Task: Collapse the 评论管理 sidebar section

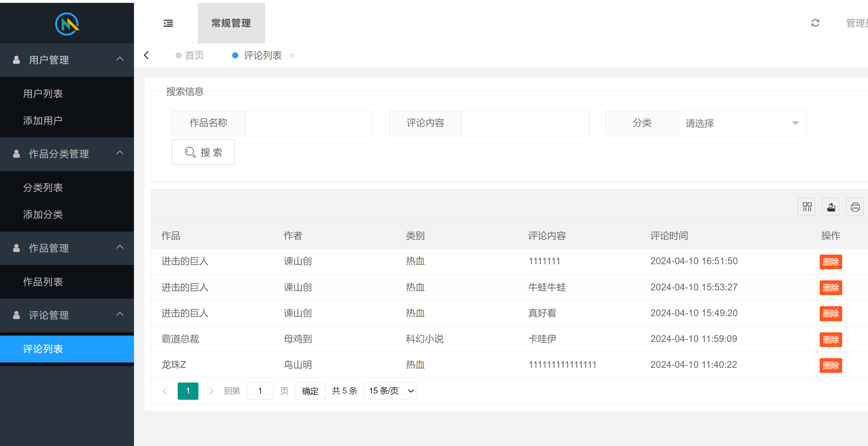Action: pos(120,314)
